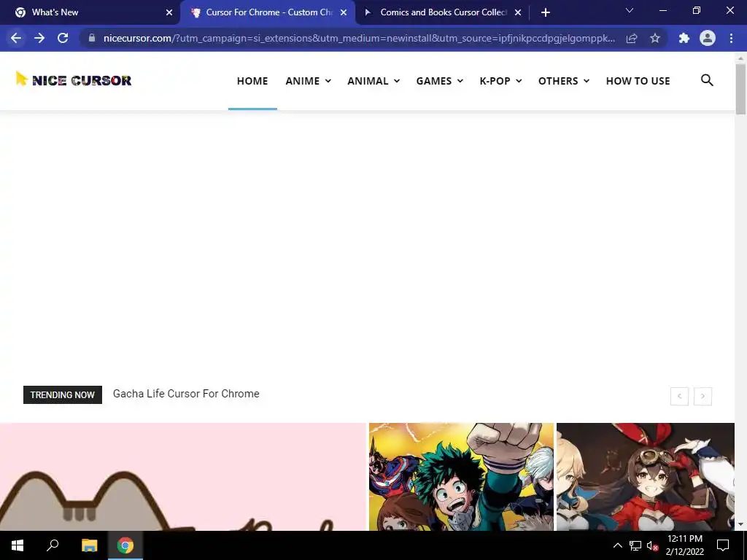Show the next trending item

click(x=703, y=396)
